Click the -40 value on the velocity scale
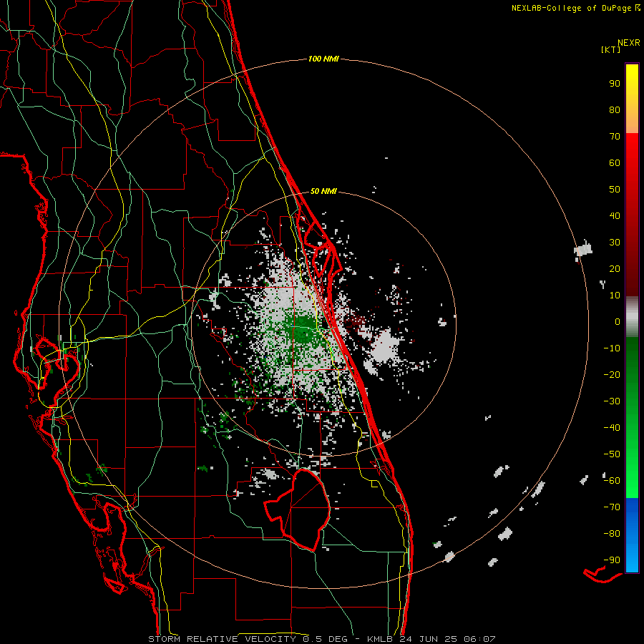The height and width of the screenshot is (644, 644). point(612,428)
